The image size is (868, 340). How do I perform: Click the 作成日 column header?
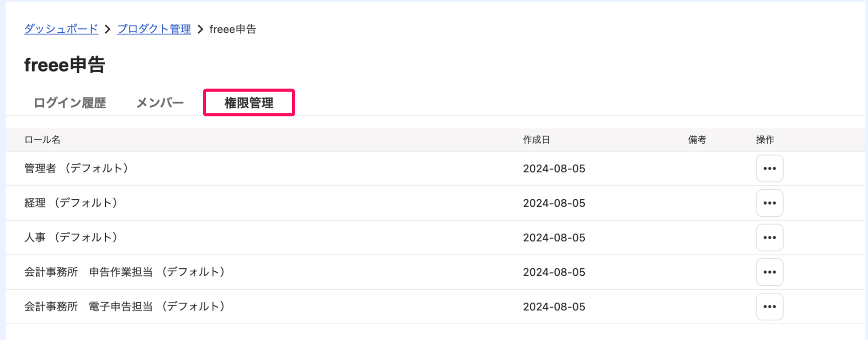pyautogui.click(x=536, y=140)
